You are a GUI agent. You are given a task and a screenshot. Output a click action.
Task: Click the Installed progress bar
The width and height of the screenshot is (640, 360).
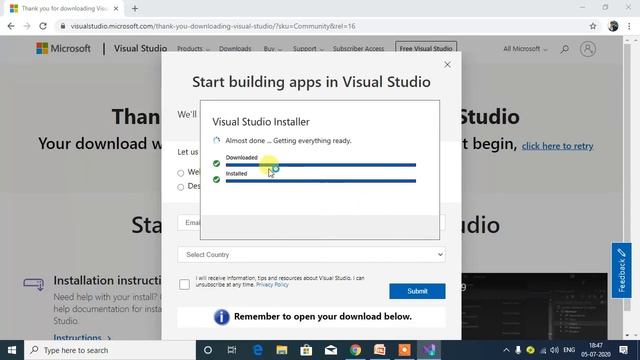tap(321, 181)
